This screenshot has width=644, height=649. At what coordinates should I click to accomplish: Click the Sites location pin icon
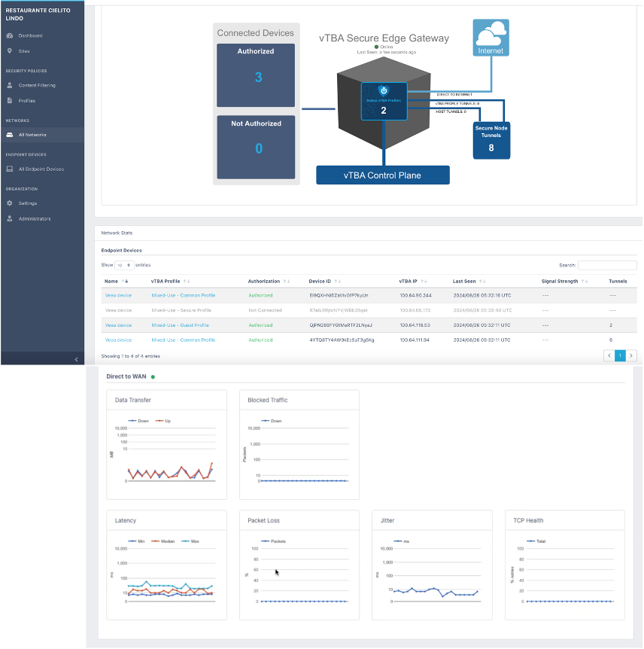pyautogui.click(x=10, y=51)
